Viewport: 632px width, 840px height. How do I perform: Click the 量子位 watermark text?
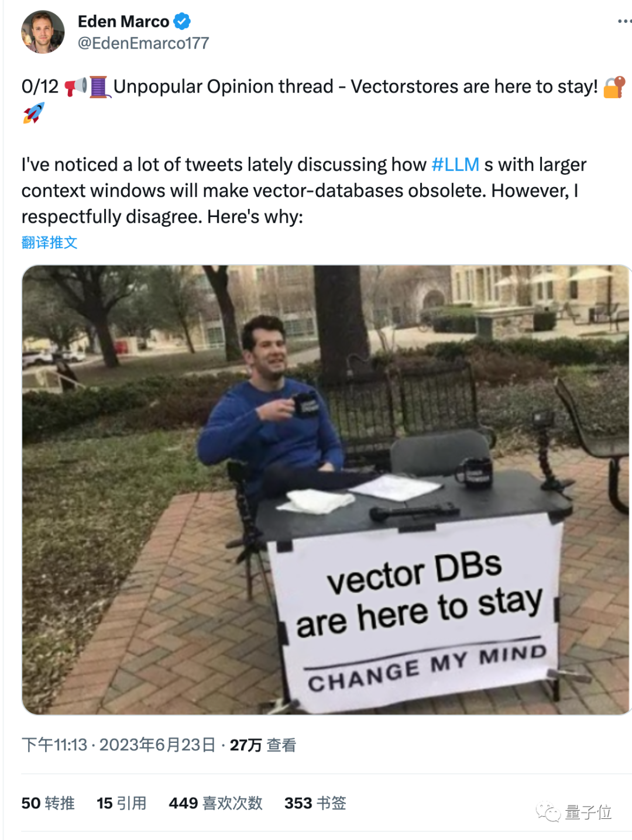pos(588,812)
